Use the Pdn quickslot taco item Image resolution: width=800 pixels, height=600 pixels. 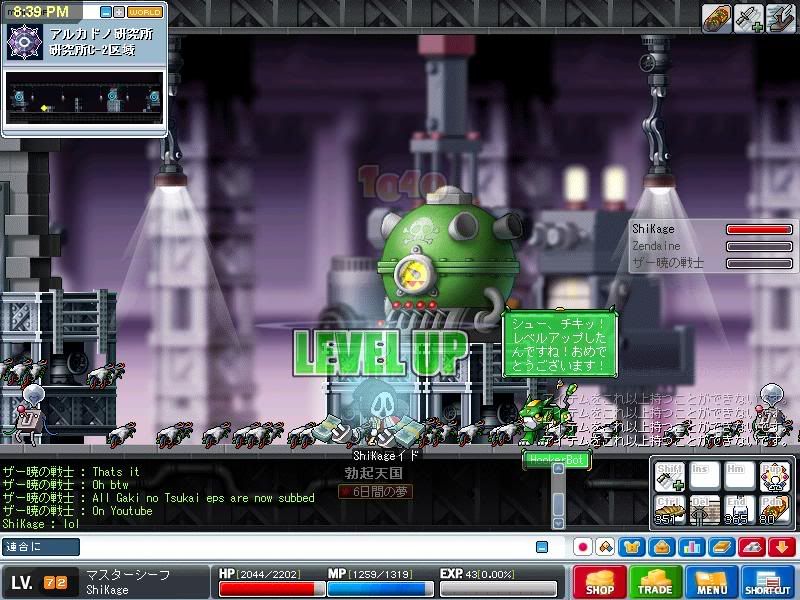[x=774, y=510]
